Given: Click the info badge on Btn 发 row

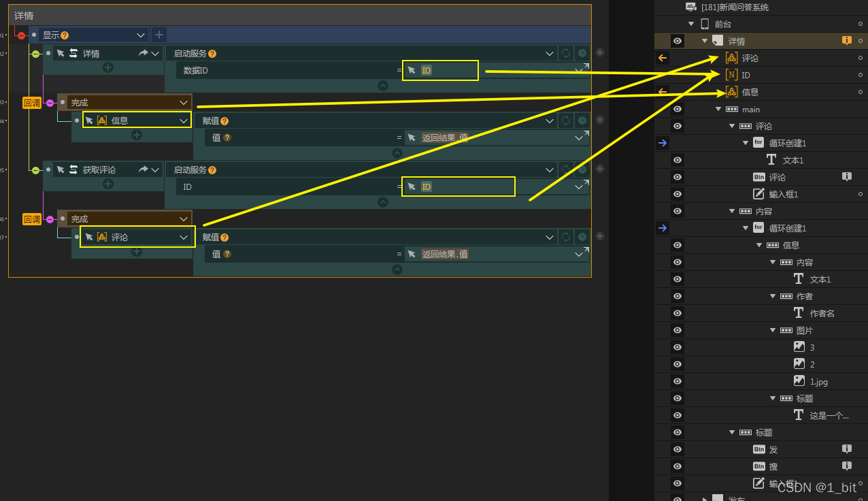Looking at the screenshot, I should pyautogui.click(x=847, y=449).
